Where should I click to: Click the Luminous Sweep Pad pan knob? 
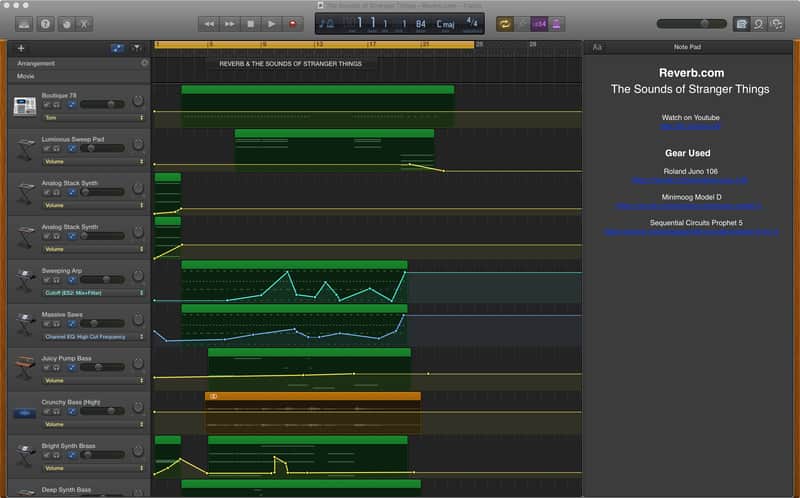click(x=138, y=145)
